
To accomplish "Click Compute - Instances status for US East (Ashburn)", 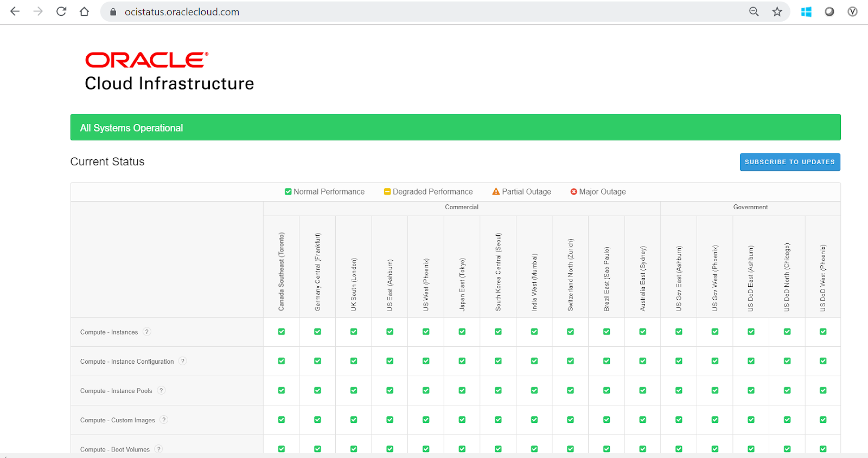I will point(390,332).
